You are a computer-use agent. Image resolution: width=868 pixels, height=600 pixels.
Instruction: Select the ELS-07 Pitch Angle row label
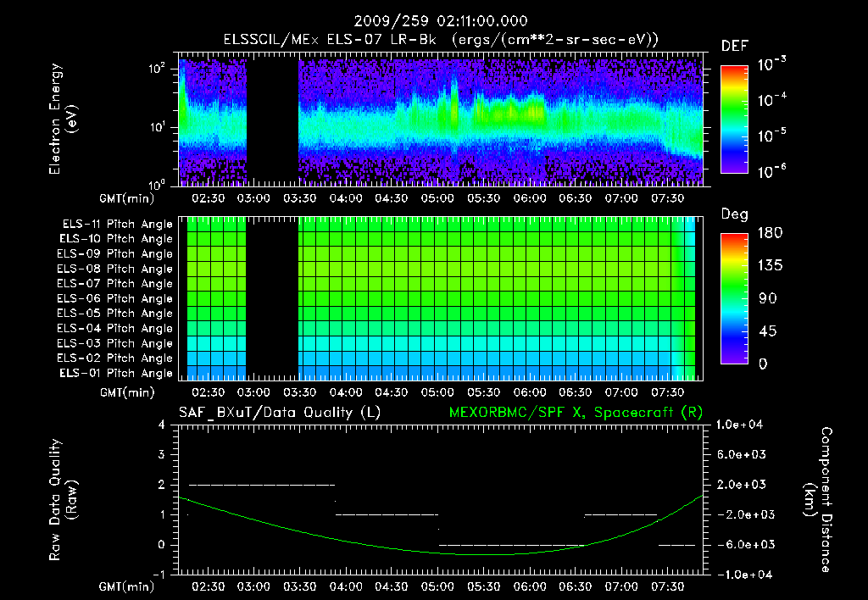coord(114,283)
